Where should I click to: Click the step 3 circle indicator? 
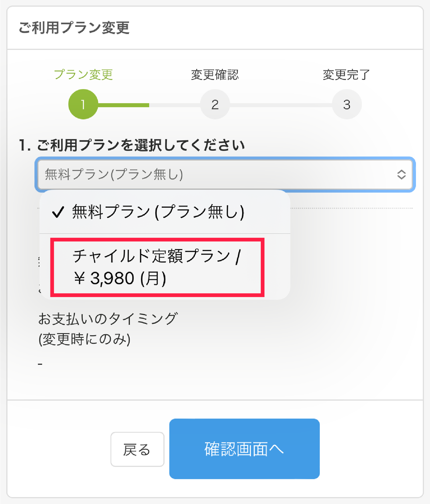click(347, 104)
